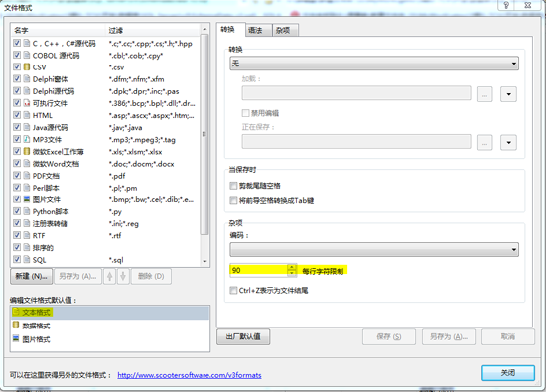Open the conversion type dropdown showing 无
The width and height of the screenshot is (546, 392).
pyautogui.click(x=374, y=64)
